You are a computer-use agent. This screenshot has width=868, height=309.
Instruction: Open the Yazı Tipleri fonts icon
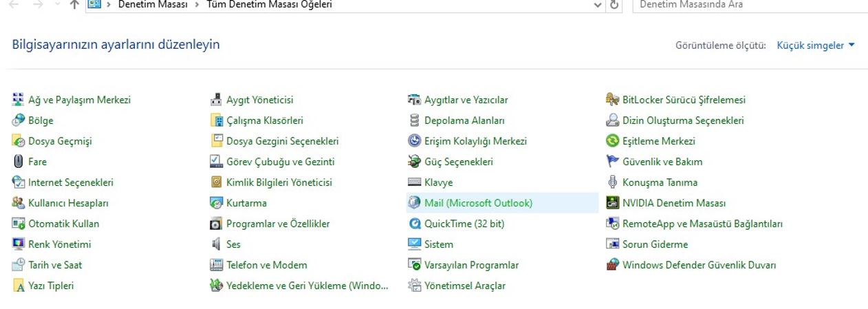click(19, 286)
